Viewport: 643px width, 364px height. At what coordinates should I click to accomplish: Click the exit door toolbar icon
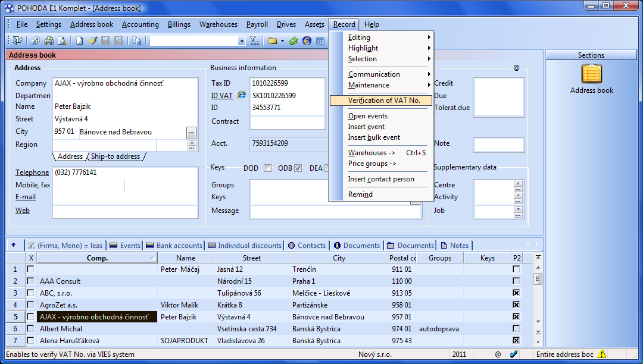pyautogui.click(x=18, y=40)
